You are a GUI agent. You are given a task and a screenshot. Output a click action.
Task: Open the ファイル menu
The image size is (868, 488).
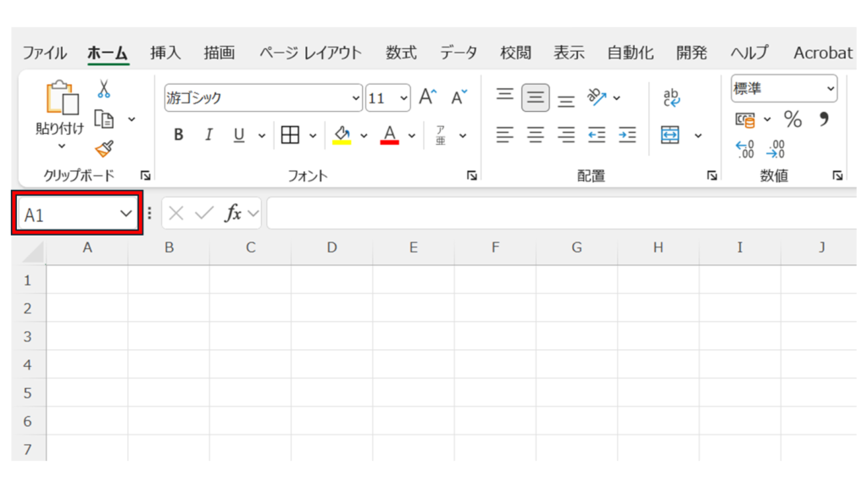[x=45, y=53]
